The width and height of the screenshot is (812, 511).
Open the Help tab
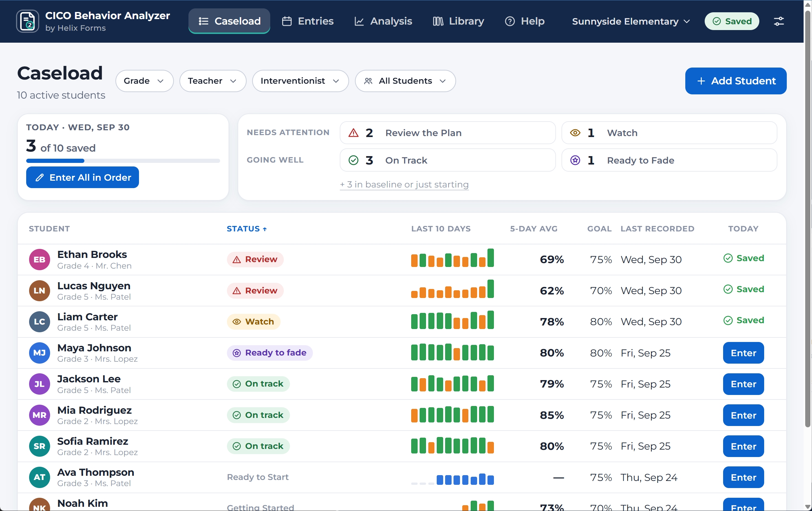[x=525, y=21]
